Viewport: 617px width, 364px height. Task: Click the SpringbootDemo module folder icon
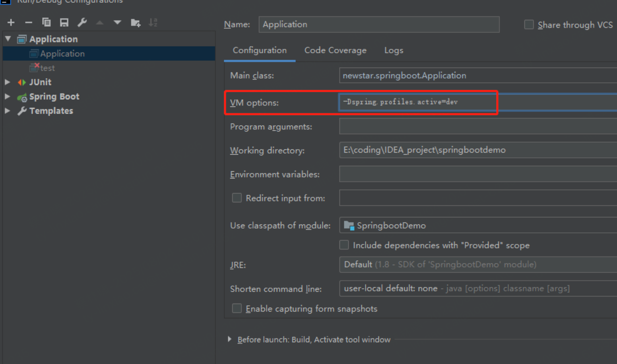(x=349, y=226)
